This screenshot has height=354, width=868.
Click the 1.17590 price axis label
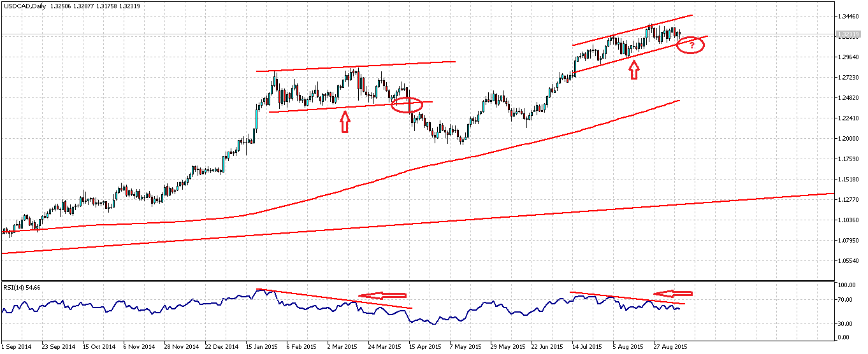(x=849, y=159)
